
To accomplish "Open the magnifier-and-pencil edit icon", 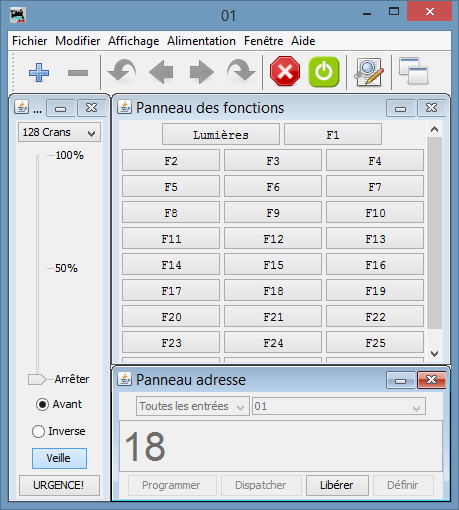I will [369, 72].
